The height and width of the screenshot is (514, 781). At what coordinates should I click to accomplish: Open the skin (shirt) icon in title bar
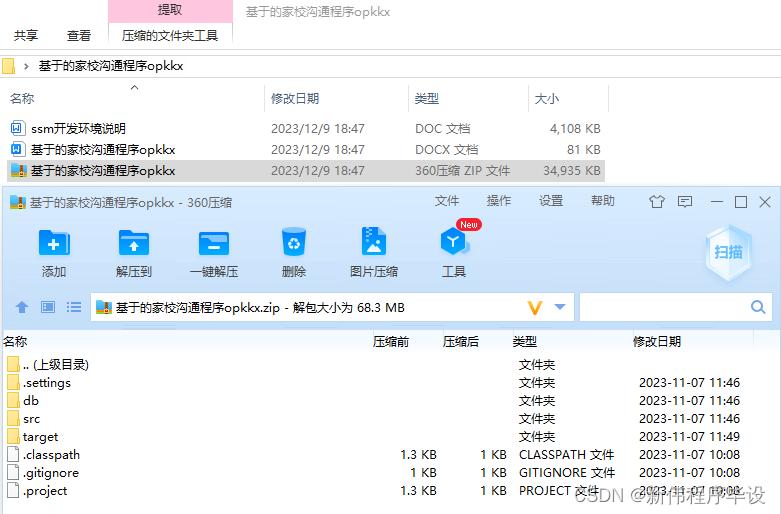coord(657,202)
